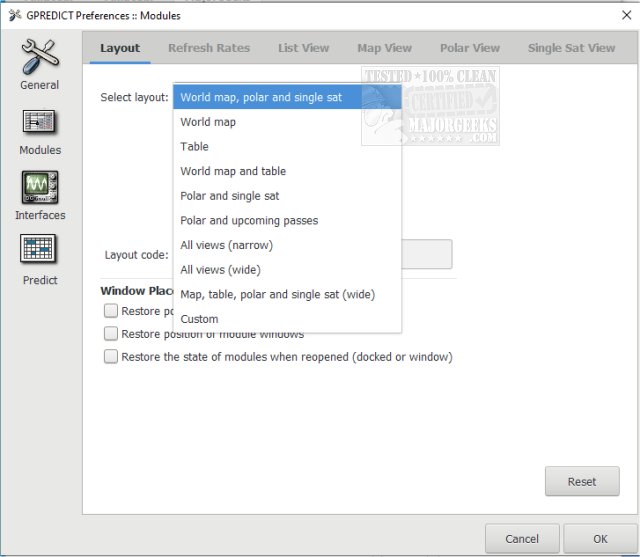Screen dimensions: 640x557
Task: Toggle 'Restore position of module windows' checkbox
Action: click(111, 334)
